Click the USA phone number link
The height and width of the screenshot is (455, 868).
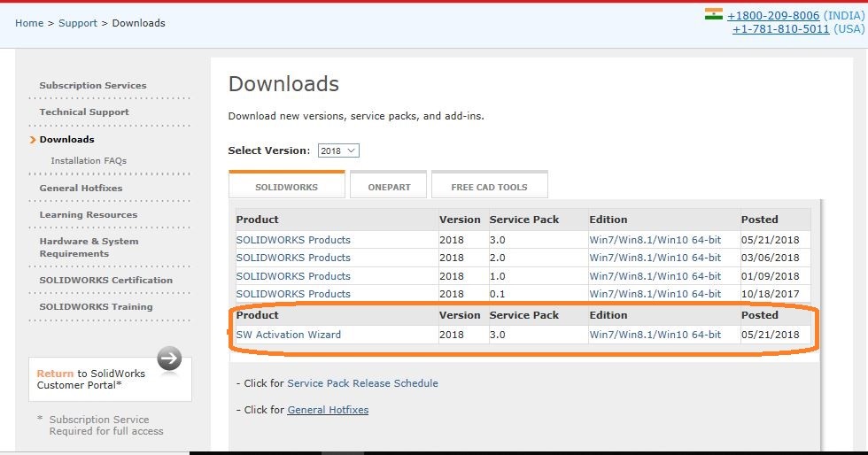pyautogui.click(x=780, y=29)
